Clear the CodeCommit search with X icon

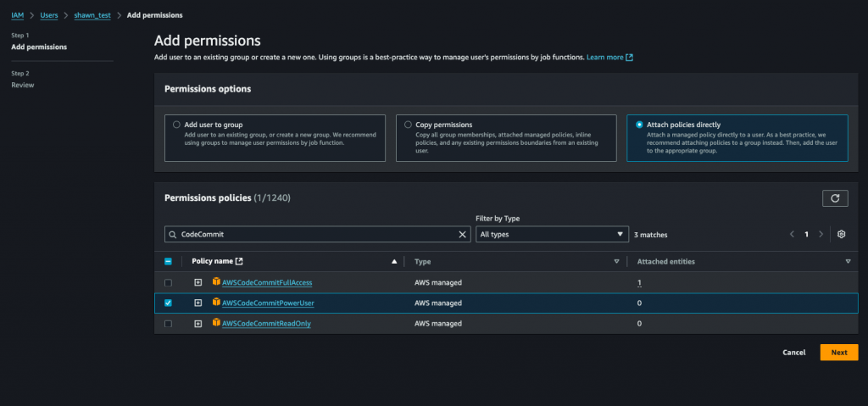[463, 234]
